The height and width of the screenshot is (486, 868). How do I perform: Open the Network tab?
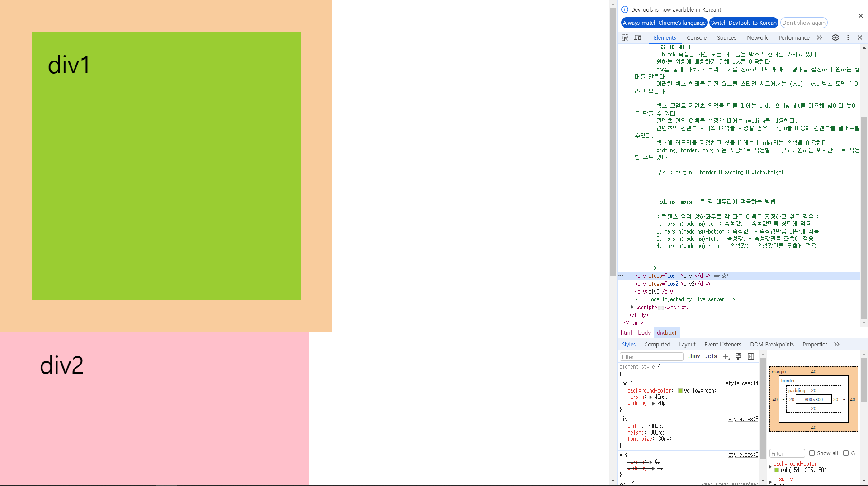757,37
